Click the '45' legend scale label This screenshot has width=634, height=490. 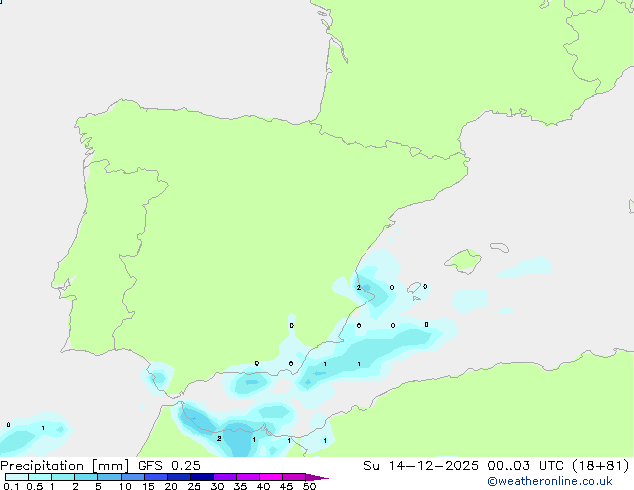[x=286, y=486]
